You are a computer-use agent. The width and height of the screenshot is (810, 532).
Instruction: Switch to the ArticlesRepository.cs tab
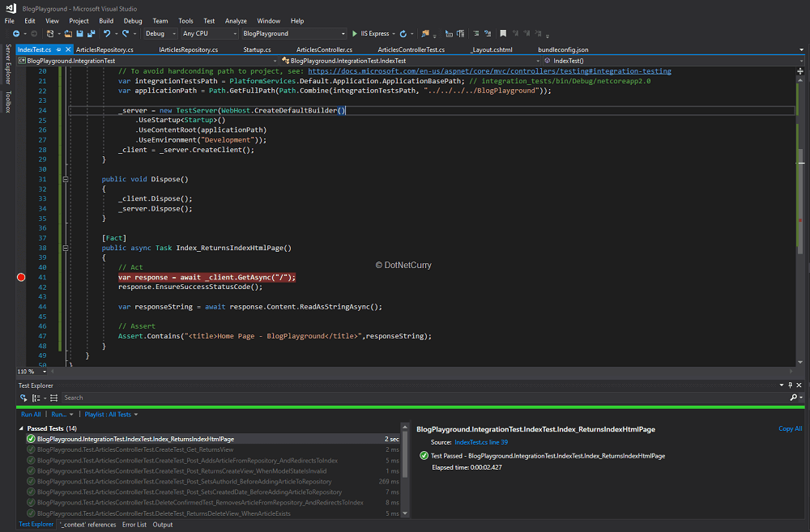[104, 49]
